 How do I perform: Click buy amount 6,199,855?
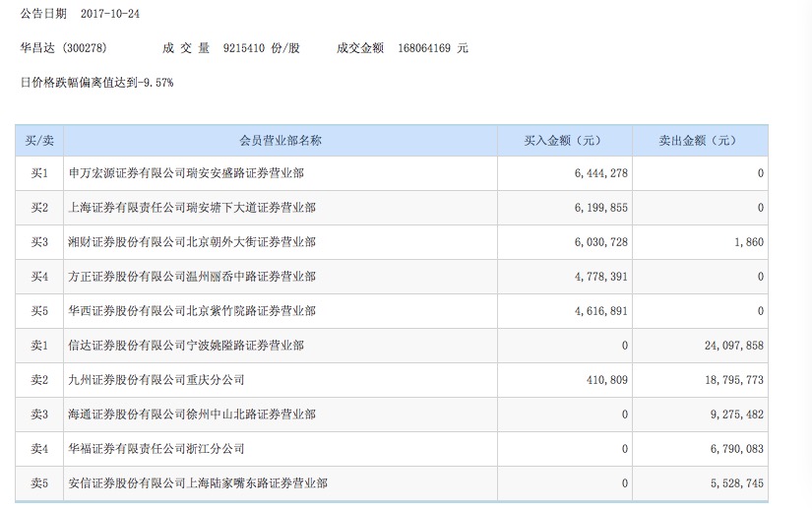pos(600,208)
